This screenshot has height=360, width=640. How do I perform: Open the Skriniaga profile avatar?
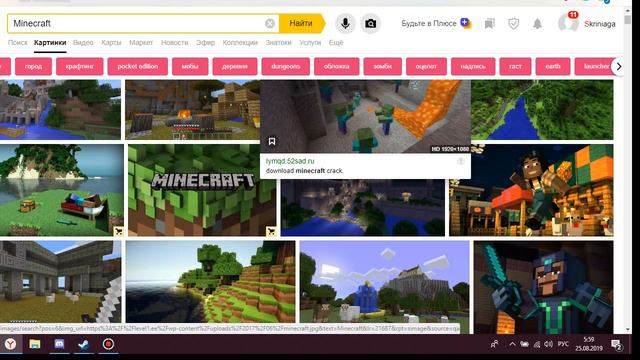pos(568,22)
